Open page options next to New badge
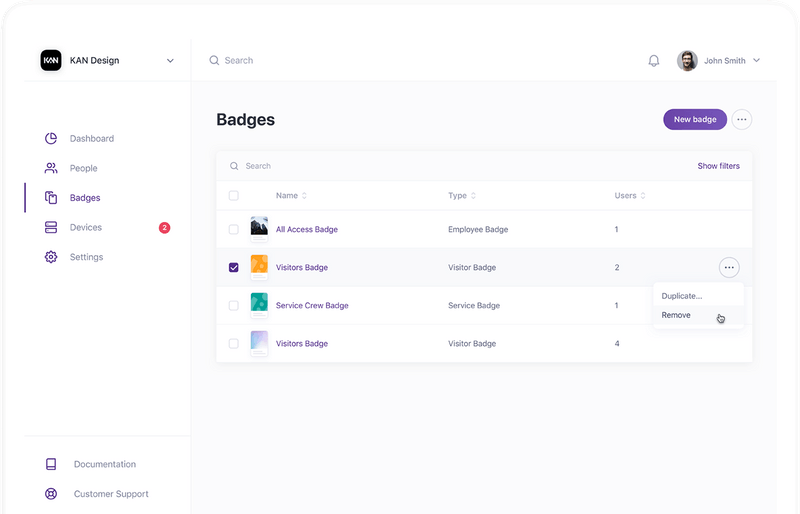 [741, 120]
